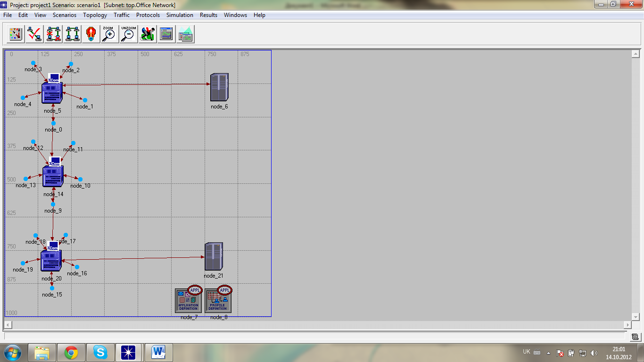644x362 pixels.
Task: Click the running man Configure/Run Simulation icon
Action: [x=148, y=34]
